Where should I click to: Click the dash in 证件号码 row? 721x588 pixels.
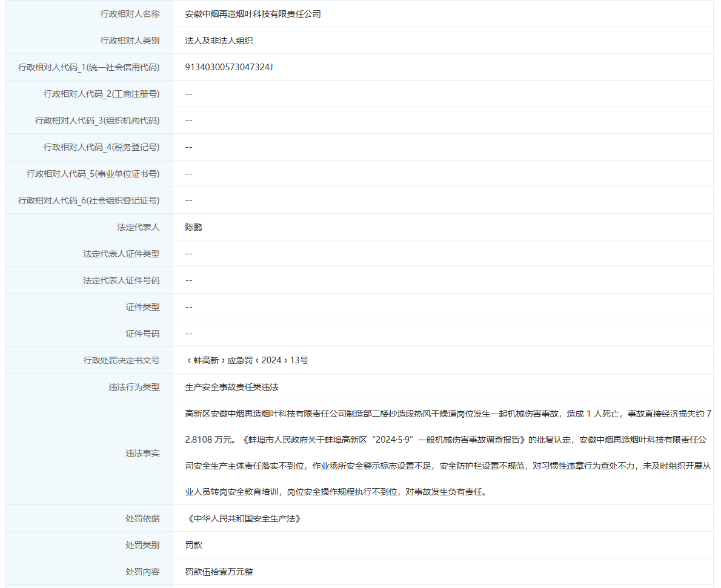[188, 333]
